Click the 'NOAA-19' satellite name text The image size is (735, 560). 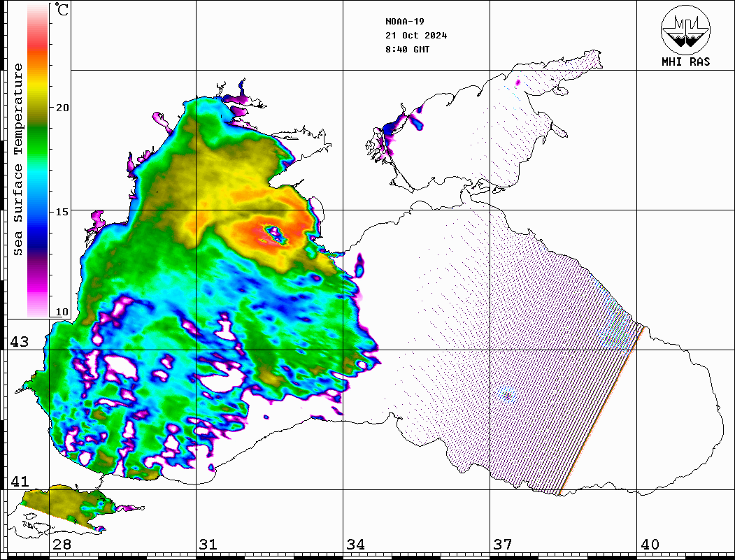(405, 22)
